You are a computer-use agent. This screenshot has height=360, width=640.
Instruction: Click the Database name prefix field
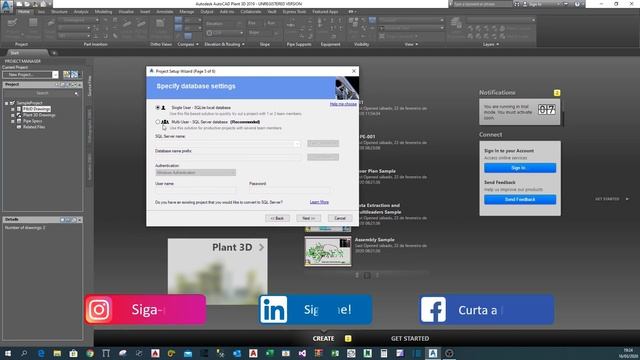coord(228,157)
